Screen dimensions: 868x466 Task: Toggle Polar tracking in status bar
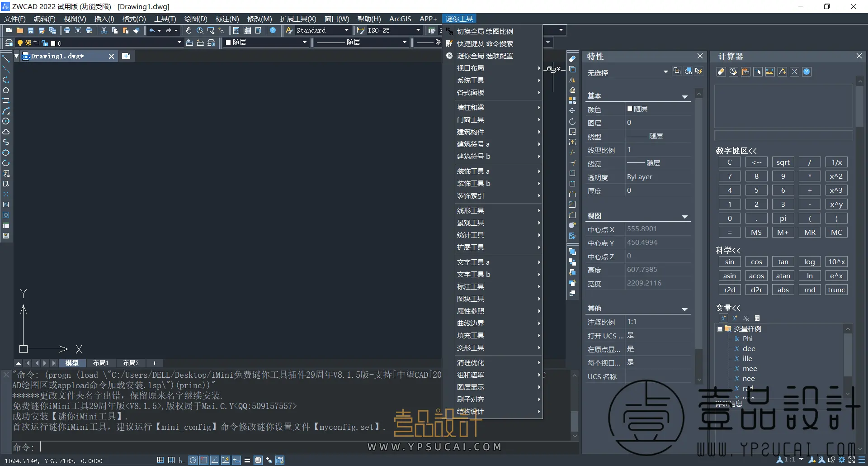click(x=193, y=460)
